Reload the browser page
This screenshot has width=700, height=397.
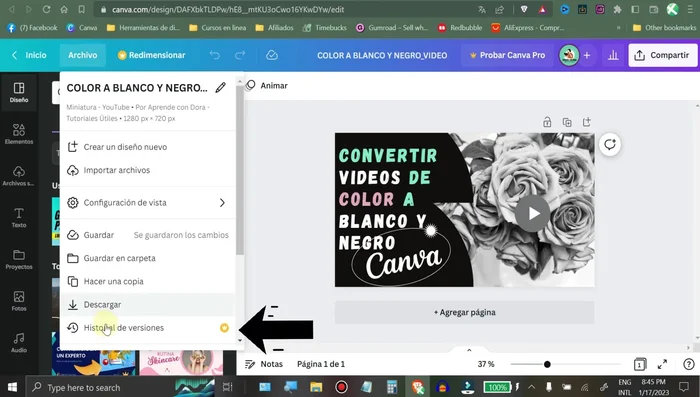click(46, 9)
